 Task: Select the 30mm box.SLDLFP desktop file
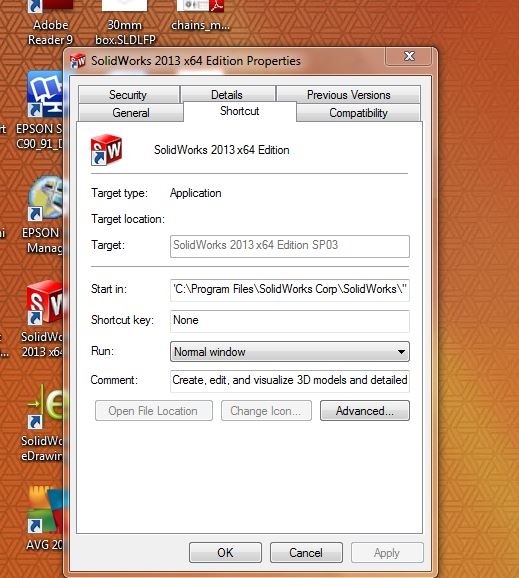pos(125,22)
